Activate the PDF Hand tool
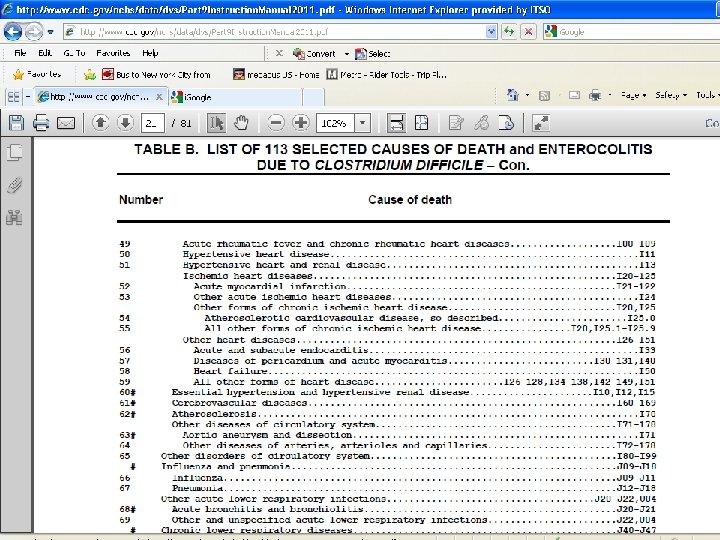This screenshot has height=540, width=720. (x=241, y=123)
